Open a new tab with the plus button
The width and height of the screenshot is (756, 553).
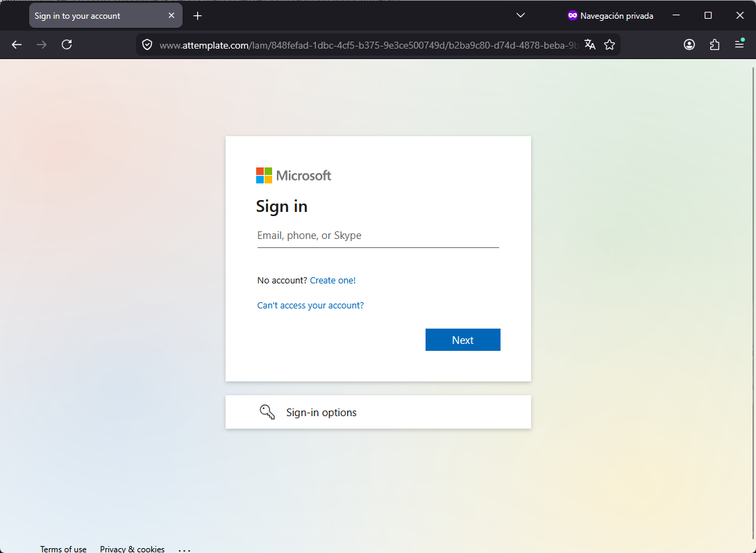(x=197, y=16)
